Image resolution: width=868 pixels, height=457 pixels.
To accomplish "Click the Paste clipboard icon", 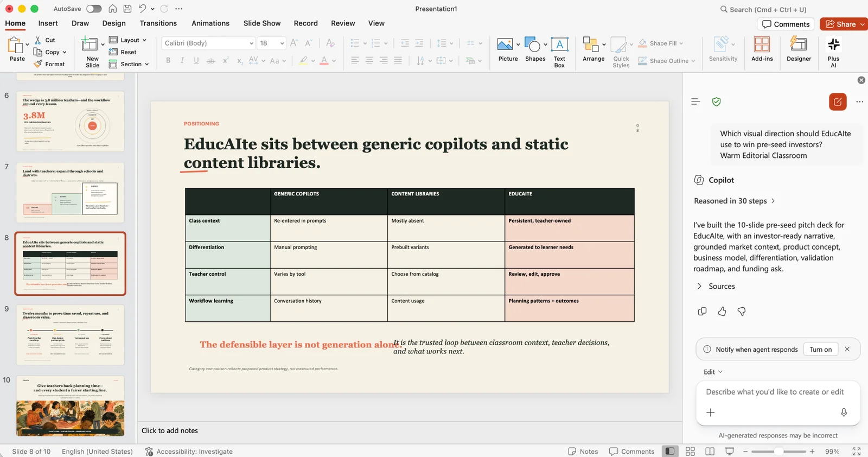I will point(15,45).
